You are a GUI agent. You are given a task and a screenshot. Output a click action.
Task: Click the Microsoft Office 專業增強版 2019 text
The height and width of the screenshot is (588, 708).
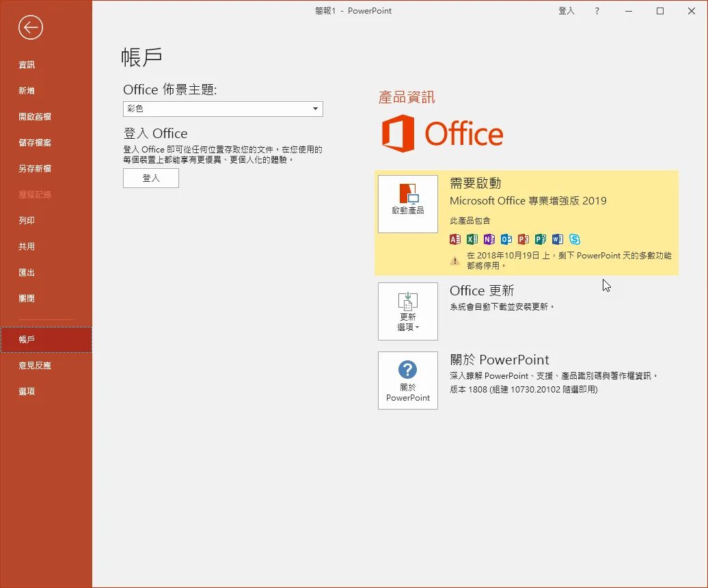pos(528,201)
